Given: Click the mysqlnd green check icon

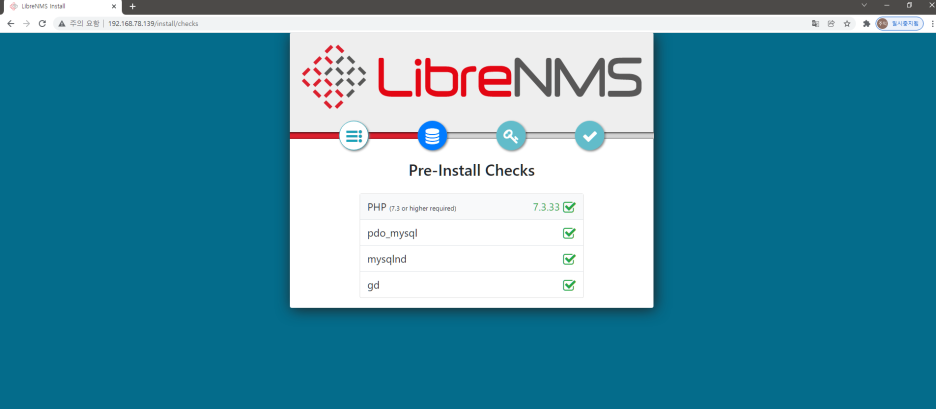Looking at the screenshot, I should (x=569, y=259).
